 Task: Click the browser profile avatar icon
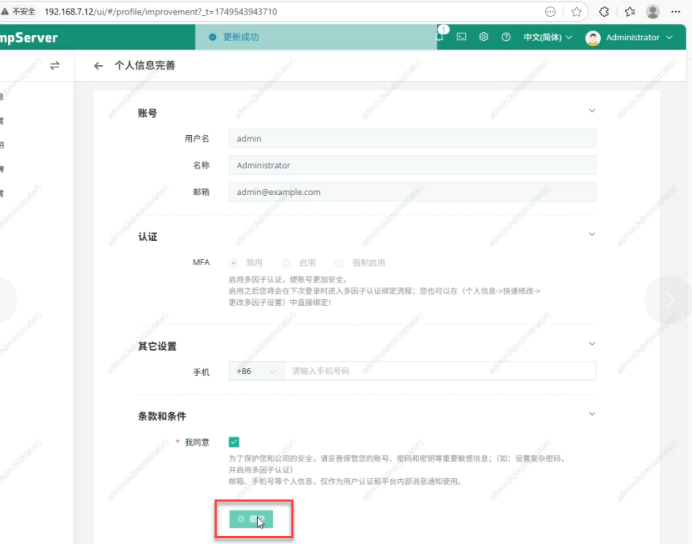pyautogui.click(x=653, y=11)
